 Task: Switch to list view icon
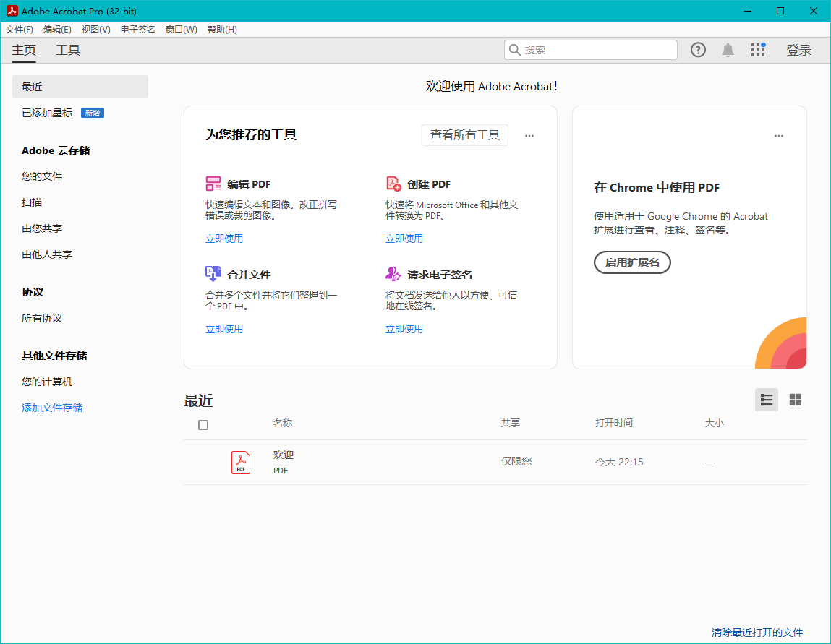click(767, 400)
